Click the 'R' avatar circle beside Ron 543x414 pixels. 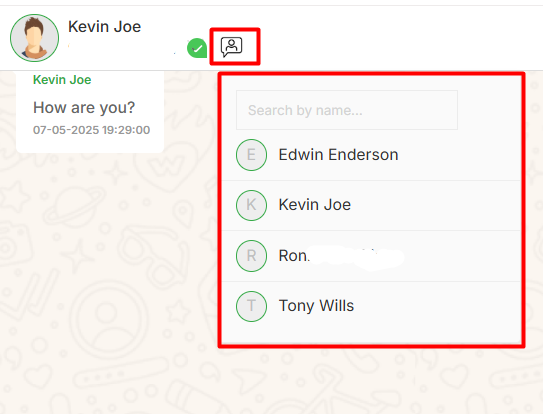(x=251, y=256)
